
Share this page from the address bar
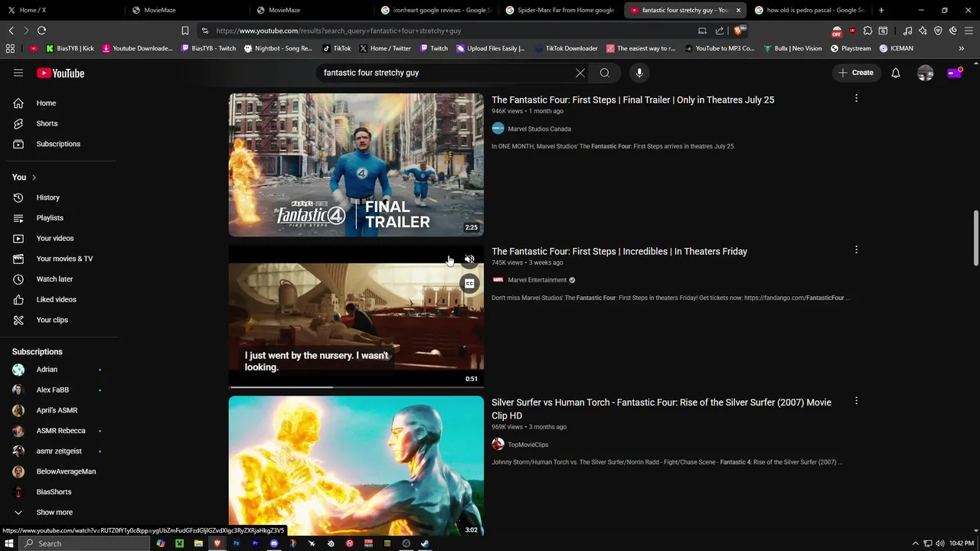click(720, 31)
